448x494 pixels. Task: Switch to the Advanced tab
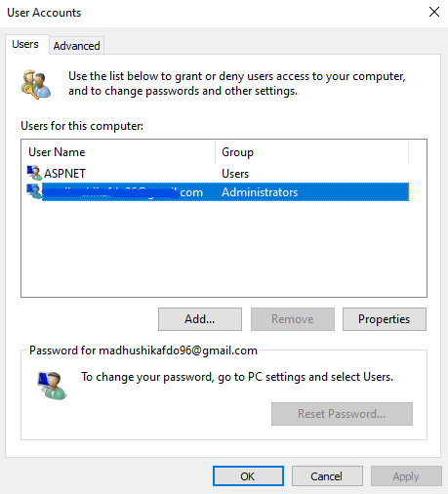[x=76, y=46]
